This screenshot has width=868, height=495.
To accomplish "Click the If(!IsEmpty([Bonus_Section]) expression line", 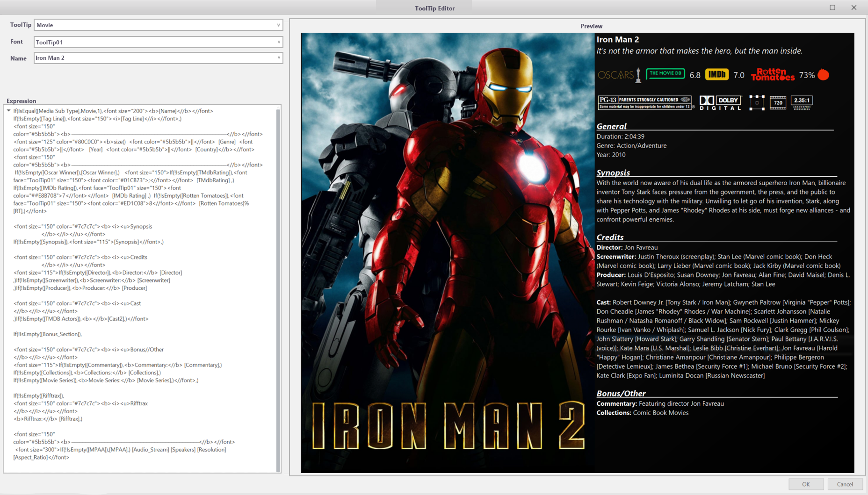I will click(48, 334).
